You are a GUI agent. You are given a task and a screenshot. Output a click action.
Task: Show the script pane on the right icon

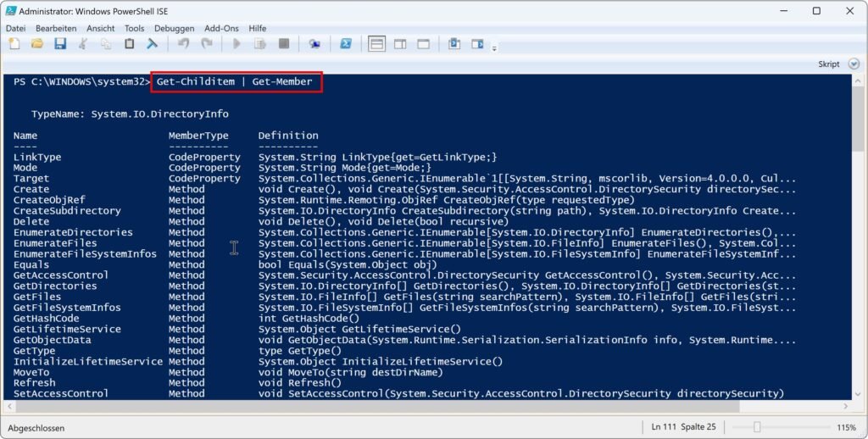point(400,44)
